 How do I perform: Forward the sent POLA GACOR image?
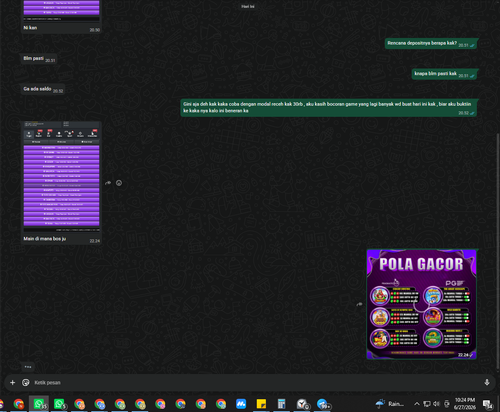[359, 304]
